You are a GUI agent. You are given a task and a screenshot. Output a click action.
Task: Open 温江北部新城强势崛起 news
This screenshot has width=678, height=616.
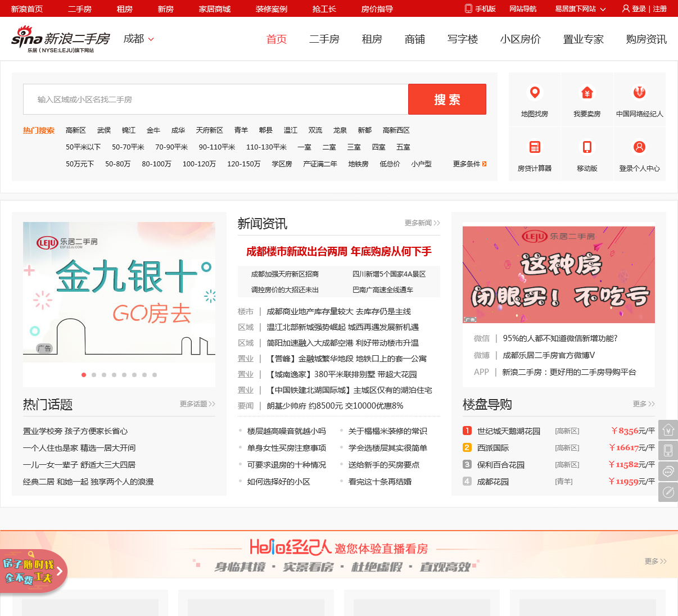[343, 327]
